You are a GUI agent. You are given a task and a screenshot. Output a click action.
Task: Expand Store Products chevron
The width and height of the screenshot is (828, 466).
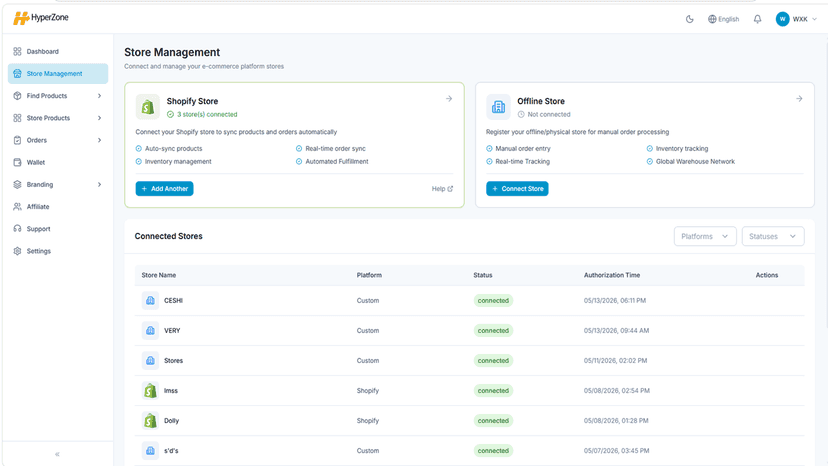click(99, 118)
